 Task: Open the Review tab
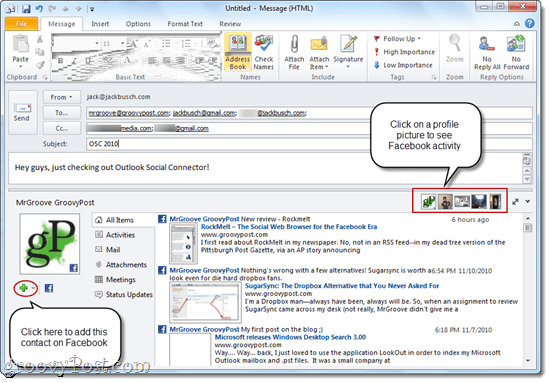230,24
